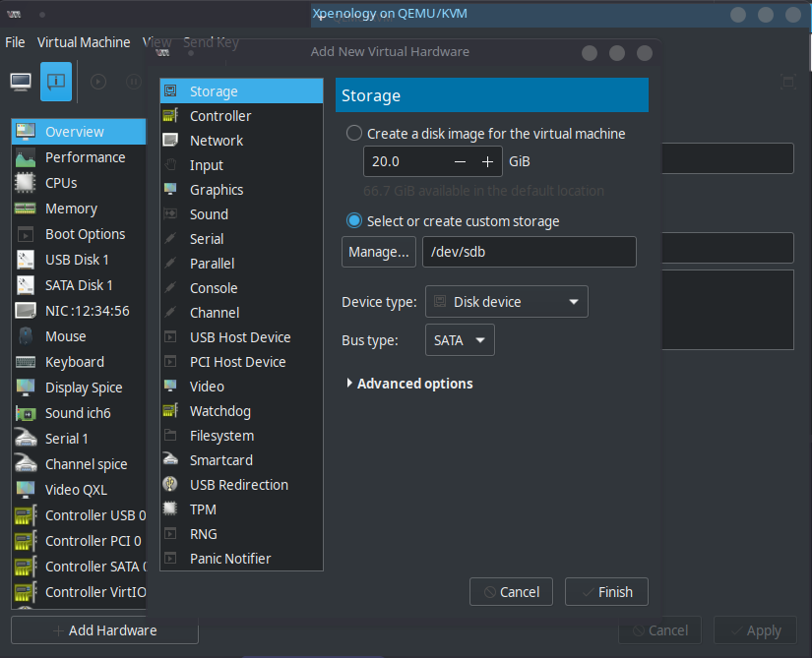Select Serial 1 device
The width and height of the screenshot is (812, 658).
click(79, 439)
